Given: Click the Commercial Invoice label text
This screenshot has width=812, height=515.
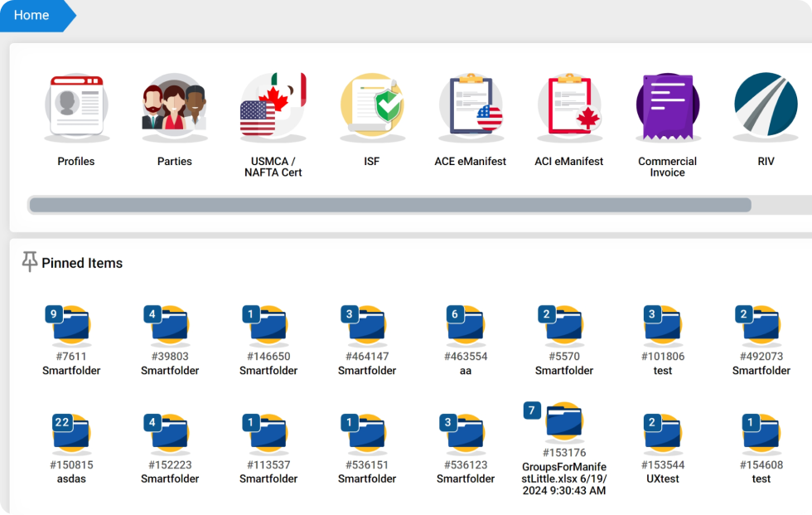Looking at the screenshot, I should point(668,167).
